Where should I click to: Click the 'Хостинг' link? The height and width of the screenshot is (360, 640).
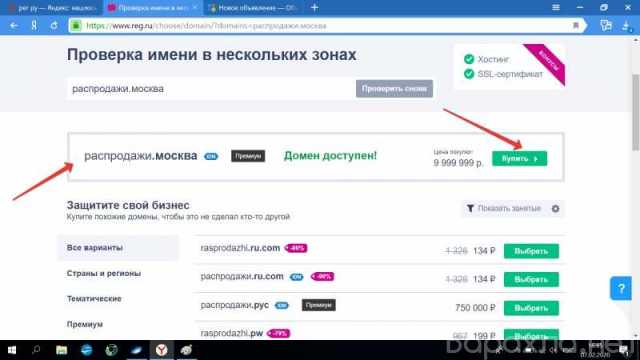click(x=493, y=60)
